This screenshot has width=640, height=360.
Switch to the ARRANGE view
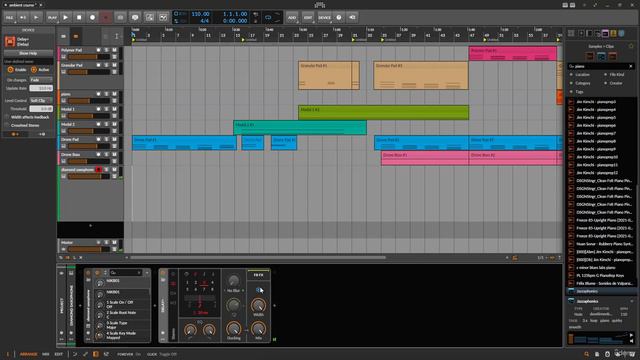click(28, 354)
